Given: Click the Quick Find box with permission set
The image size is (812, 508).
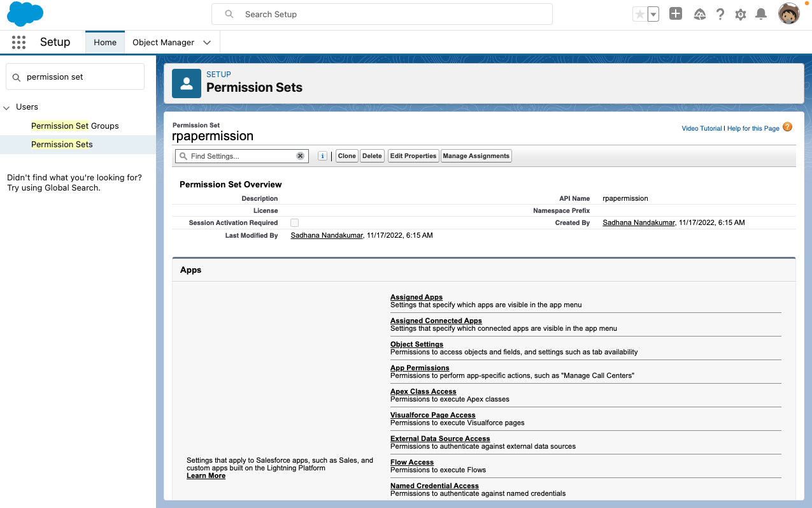Looking at the screenshot, I should point(75,76).
